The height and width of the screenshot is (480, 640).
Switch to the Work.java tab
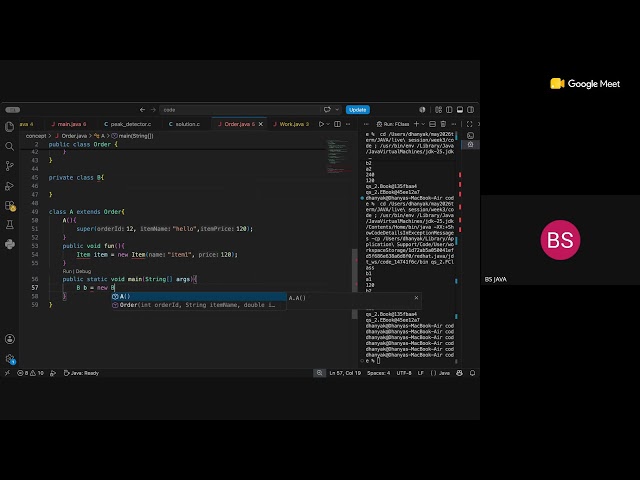[x=291, y=124]
